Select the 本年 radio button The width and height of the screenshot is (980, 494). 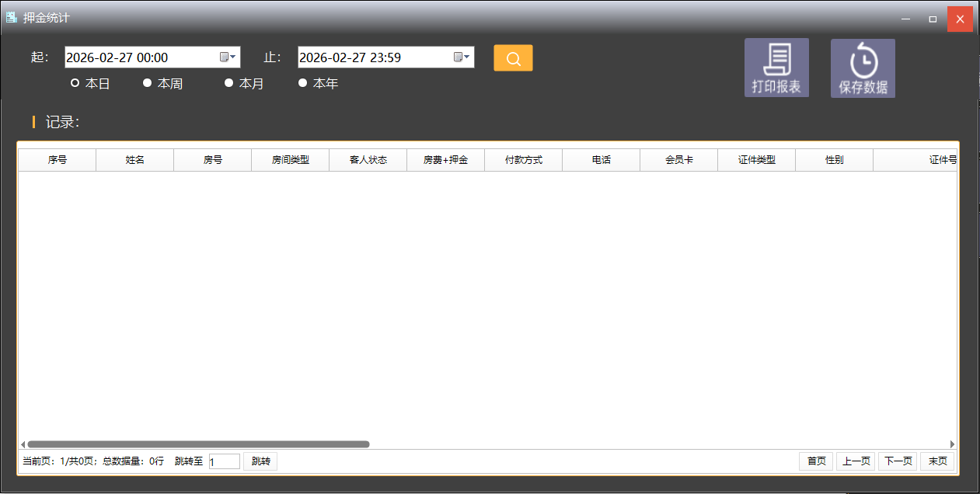[x=303, y=83]
